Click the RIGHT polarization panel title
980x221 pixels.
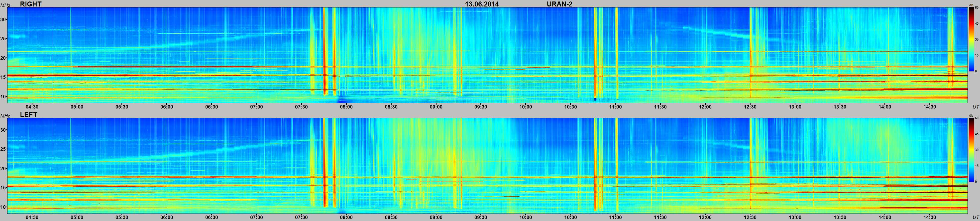31,4
